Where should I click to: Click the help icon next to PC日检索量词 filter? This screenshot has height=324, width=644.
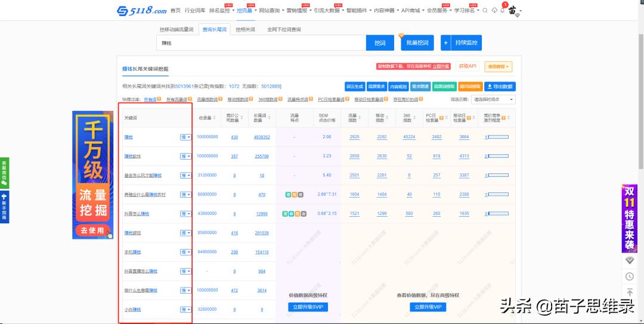click(348, 99)
